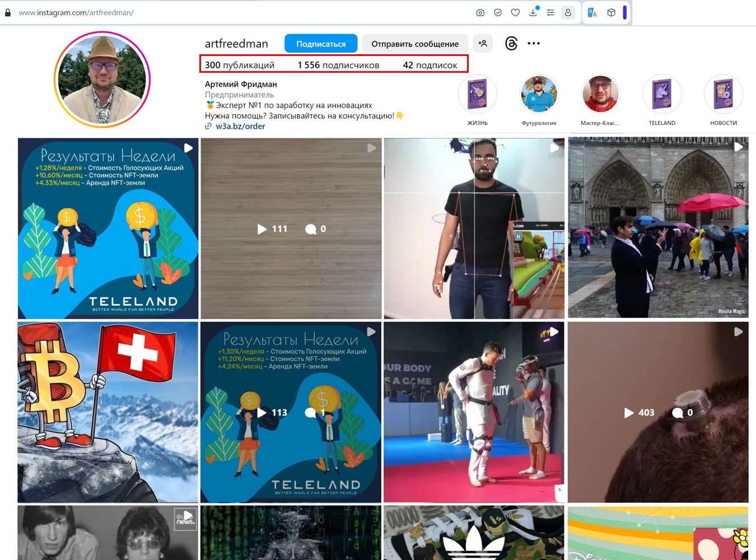Screen dimensions: 756x560
Task: Click the camera screenshot icon in browser toolbar
Action: [480, 12]
